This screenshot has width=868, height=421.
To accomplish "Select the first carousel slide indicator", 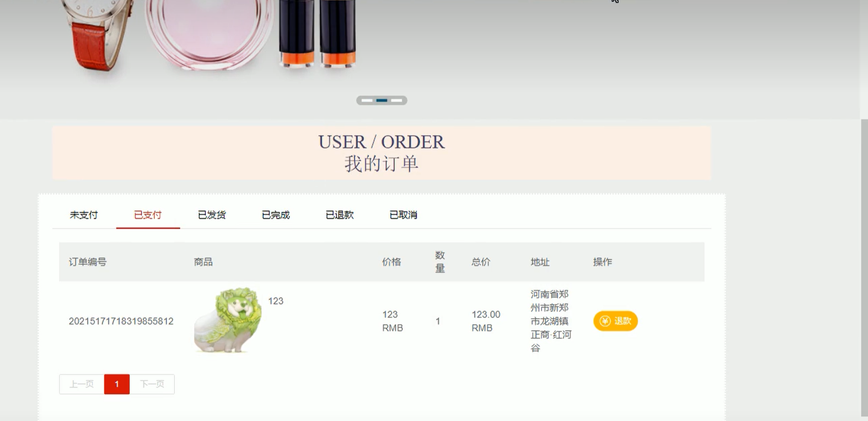I will pyautogui.click(x=367, y=100).
